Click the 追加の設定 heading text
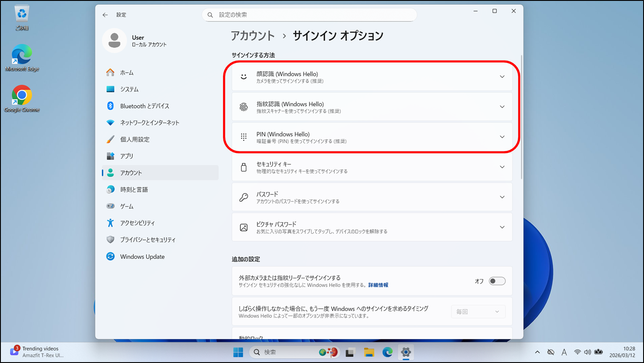Viewport: 644px width, 363px height. point(246,259)
